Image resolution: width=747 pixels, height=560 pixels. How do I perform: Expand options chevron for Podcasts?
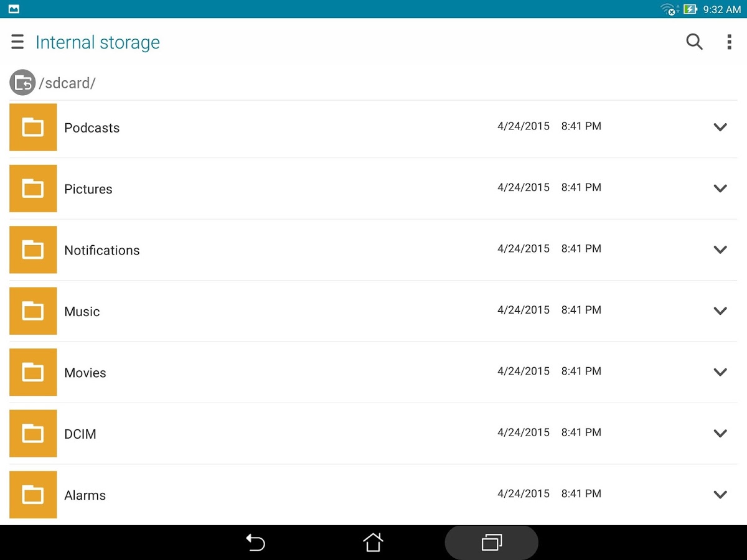(x=720, y=127)
